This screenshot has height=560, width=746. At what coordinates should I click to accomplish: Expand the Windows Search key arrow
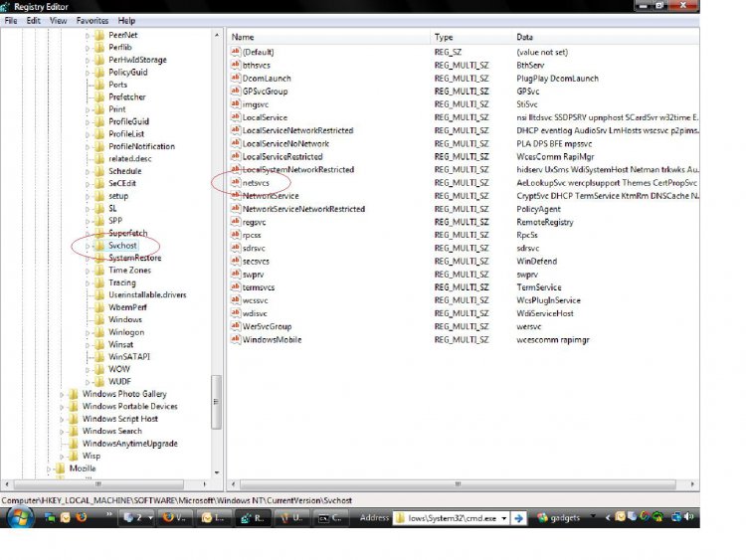[61, 432]
